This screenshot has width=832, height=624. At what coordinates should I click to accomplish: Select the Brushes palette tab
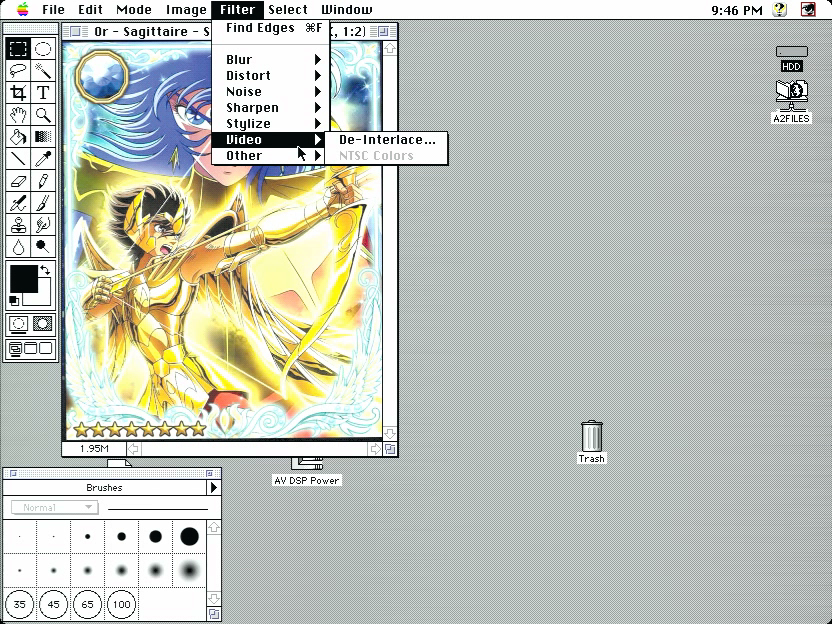tap(104, 488)
